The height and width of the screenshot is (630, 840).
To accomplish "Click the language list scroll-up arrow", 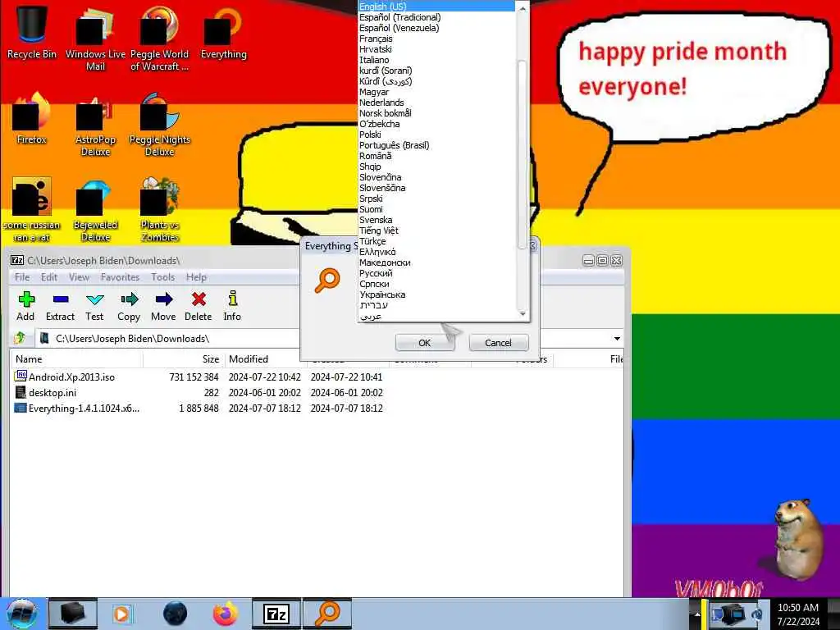I will [523, 8].
